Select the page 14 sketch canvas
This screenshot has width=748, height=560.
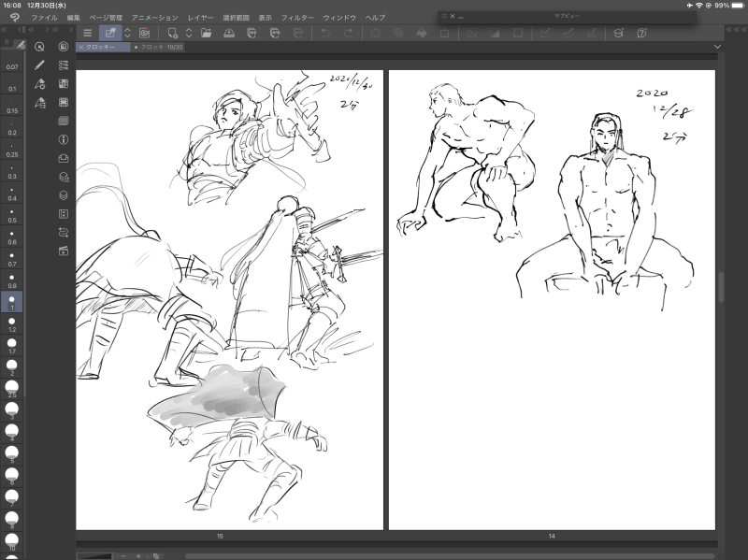552,300
